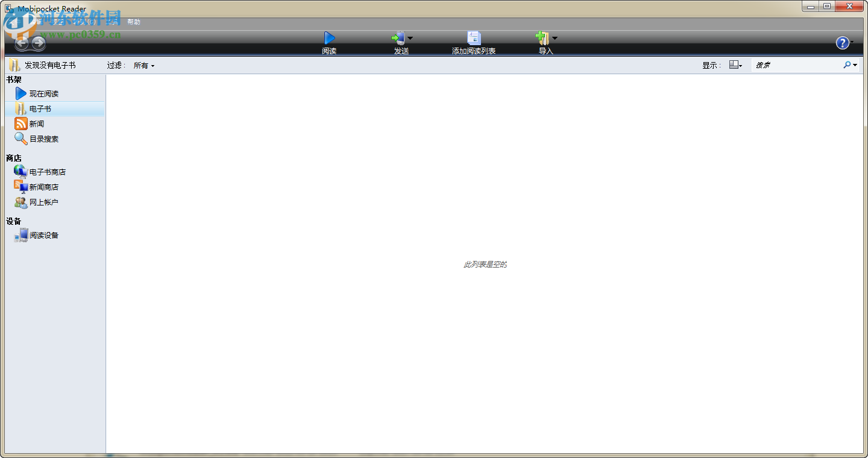Expand the arrow beside the help icon
The width and height of the screenshot is (868, 458).
click(x=852, y=42)
